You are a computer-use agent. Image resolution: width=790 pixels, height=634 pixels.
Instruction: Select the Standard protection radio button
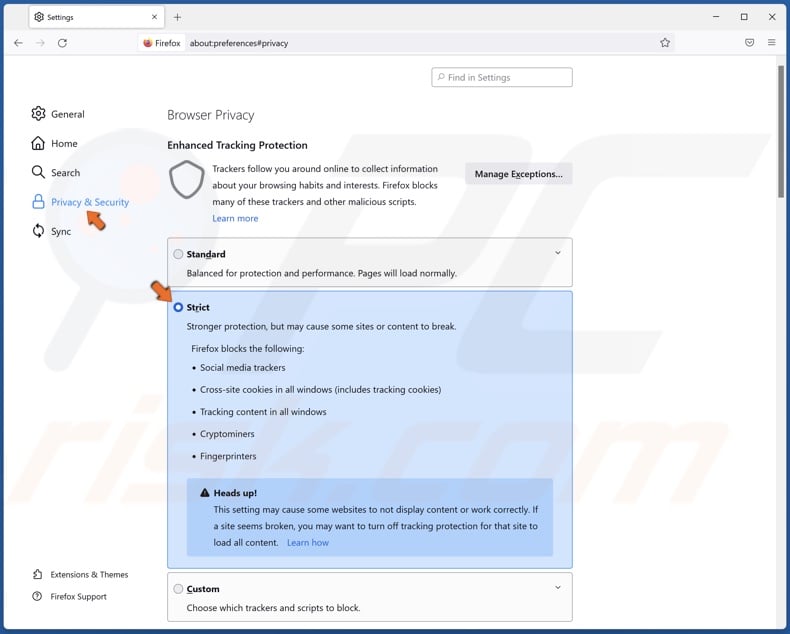(178, 254)
